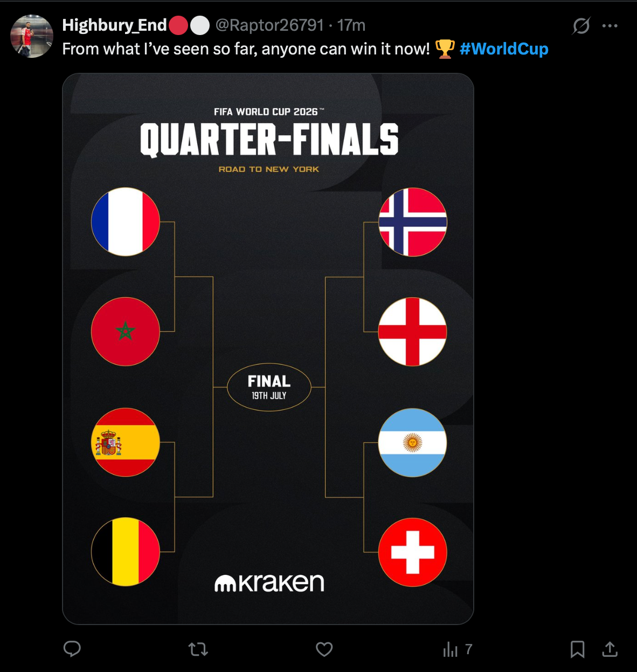Click the France flag in image
The width and height of the screenshot is (637, 672).
click(x=126, y=222)
